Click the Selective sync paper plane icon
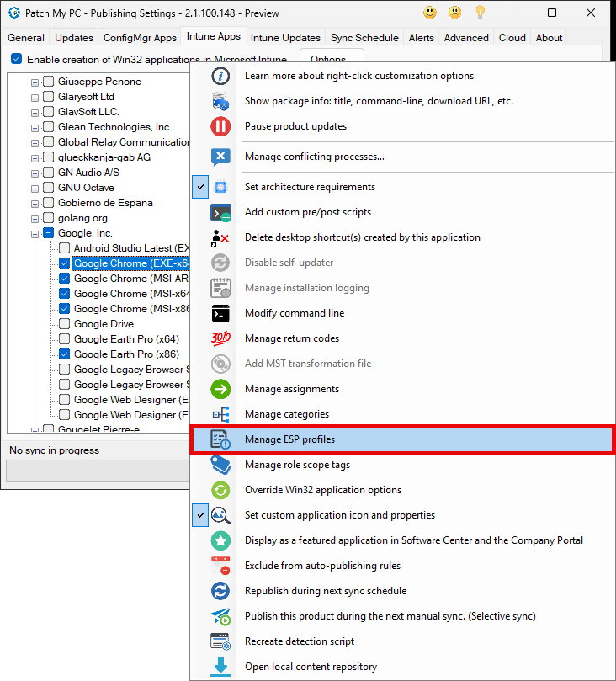The image size is (616, 681). pyautogui.click(x=220, y=616)
